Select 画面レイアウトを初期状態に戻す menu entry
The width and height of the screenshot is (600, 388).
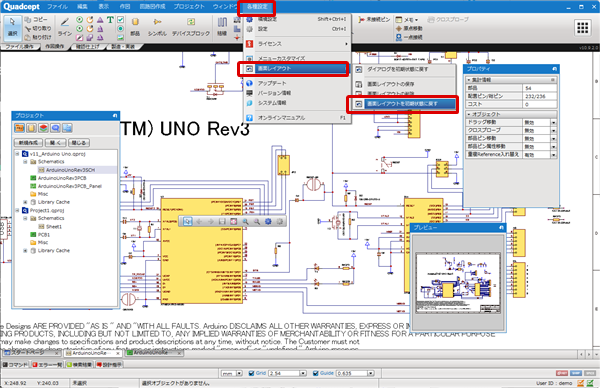tap(402, 104)
